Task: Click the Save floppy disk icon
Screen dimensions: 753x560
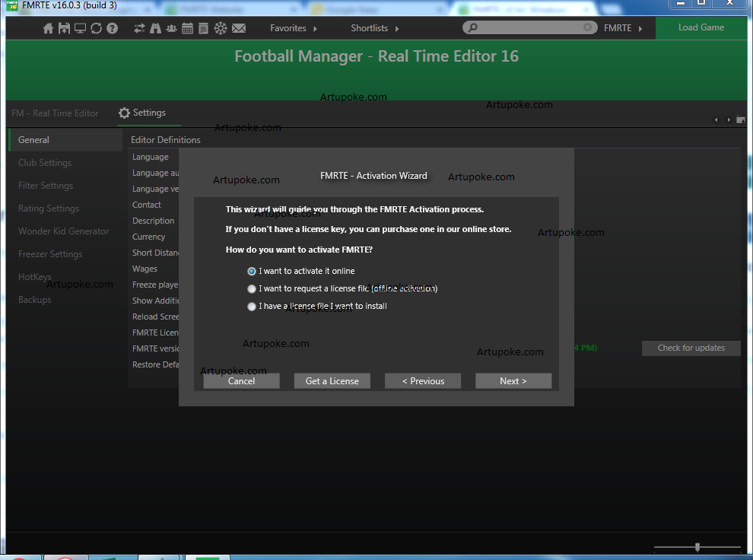Action: coord(64,28)
